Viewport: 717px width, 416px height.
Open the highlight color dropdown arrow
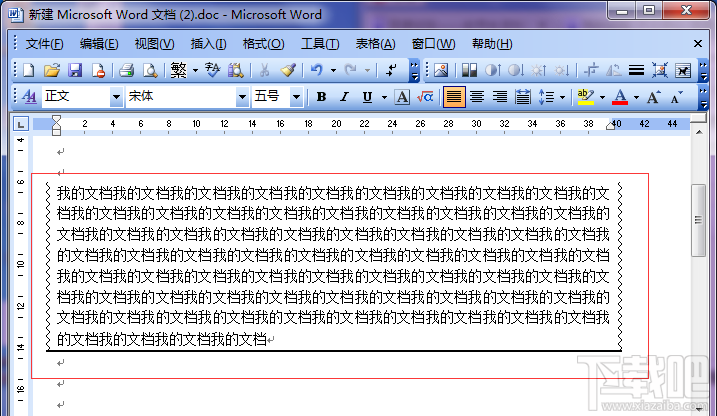pos(602,97)
